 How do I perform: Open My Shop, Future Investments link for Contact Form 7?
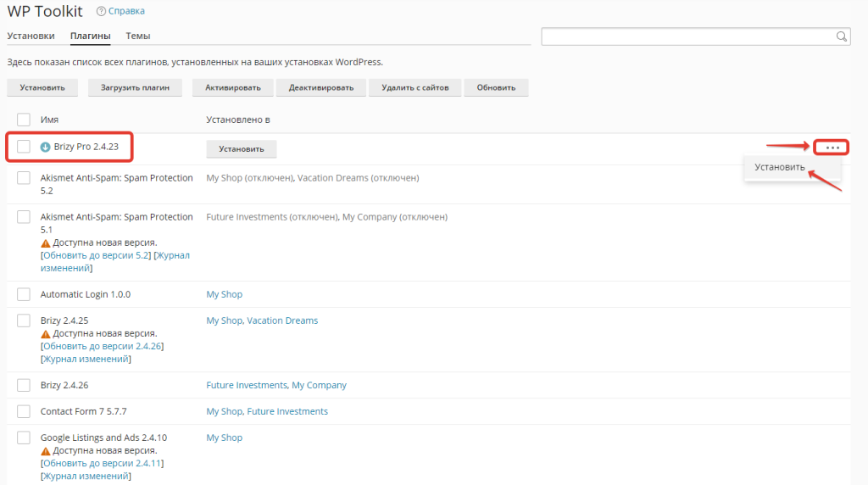(x=267, y=411)
